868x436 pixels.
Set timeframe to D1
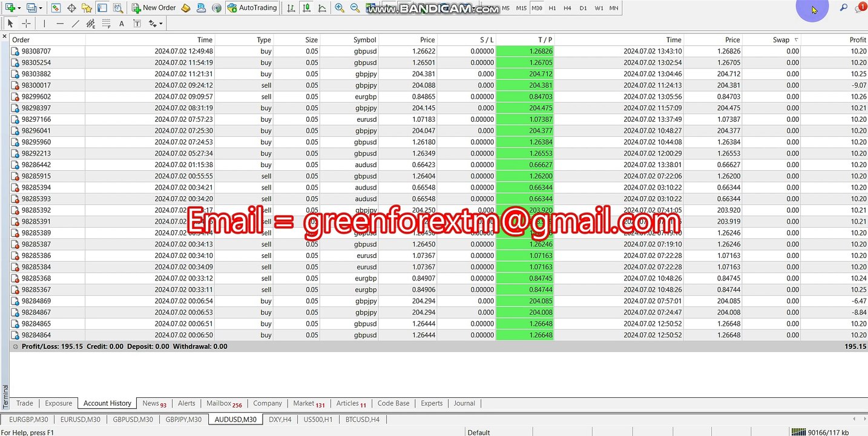583,8
